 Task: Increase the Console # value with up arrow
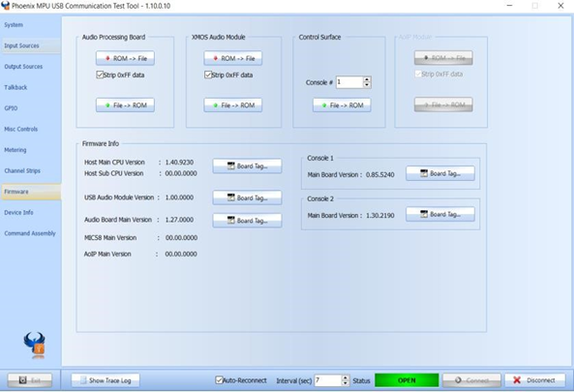[367, 79]
